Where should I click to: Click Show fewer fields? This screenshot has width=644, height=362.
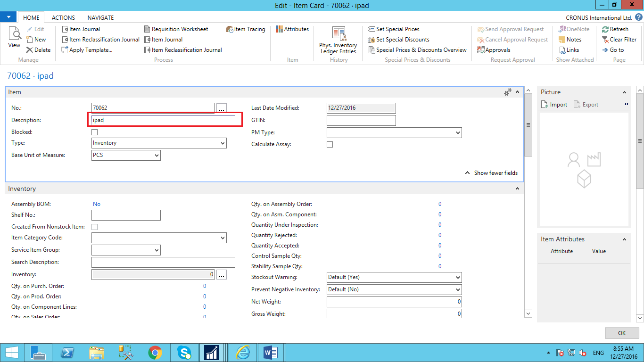tap(491, 173)
